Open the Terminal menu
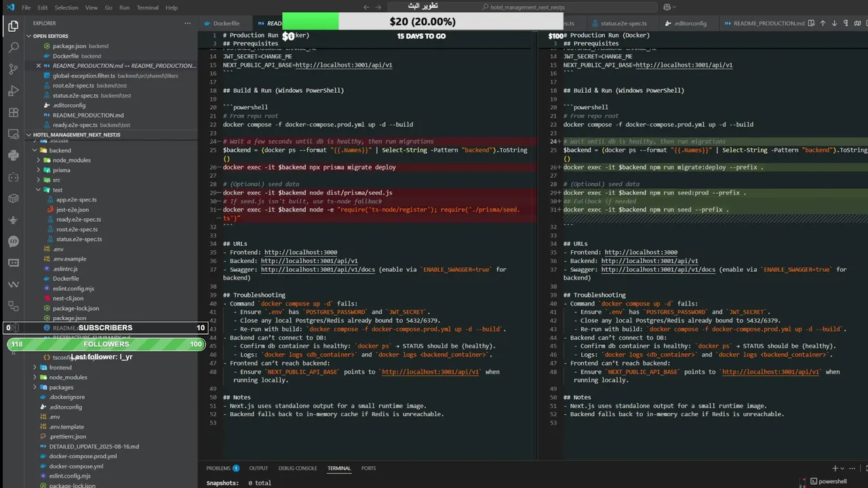Image resolution: width=868 pixels, height=488 pixels. pos(148,7)
